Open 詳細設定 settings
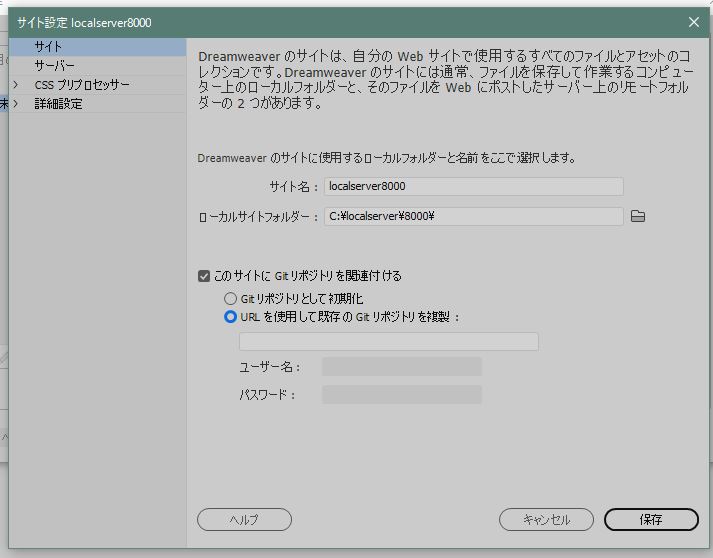The width and height of the screenshot is (713, 558). [x=58, y=104]
